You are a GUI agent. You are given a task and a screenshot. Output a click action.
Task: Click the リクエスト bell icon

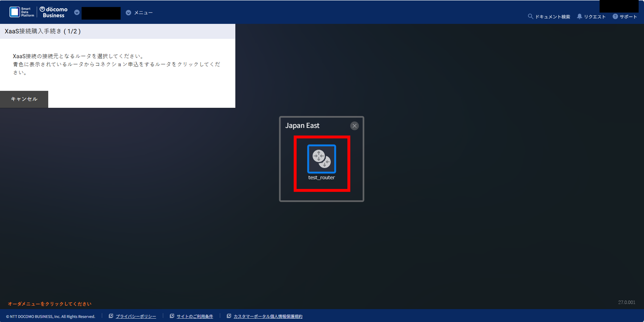pos(580,17)
